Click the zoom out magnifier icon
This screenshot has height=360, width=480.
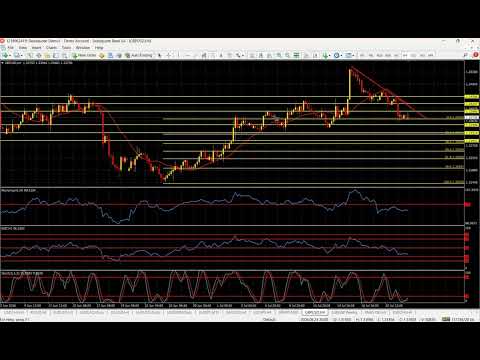(x=287, y=55)
